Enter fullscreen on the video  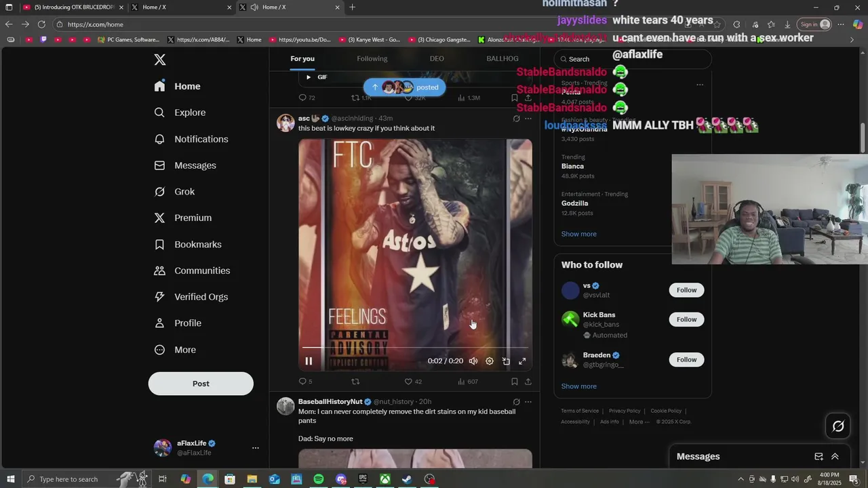[x=522, y=361]
